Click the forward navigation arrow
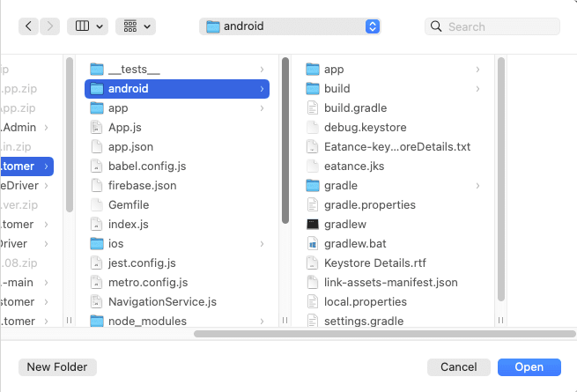The image size is (577, 392). pyautogui.click(x=49, y=26)
